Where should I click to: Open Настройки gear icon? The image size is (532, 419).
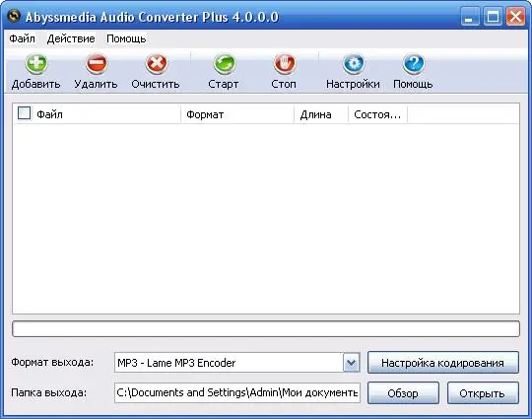coord(354,64)
